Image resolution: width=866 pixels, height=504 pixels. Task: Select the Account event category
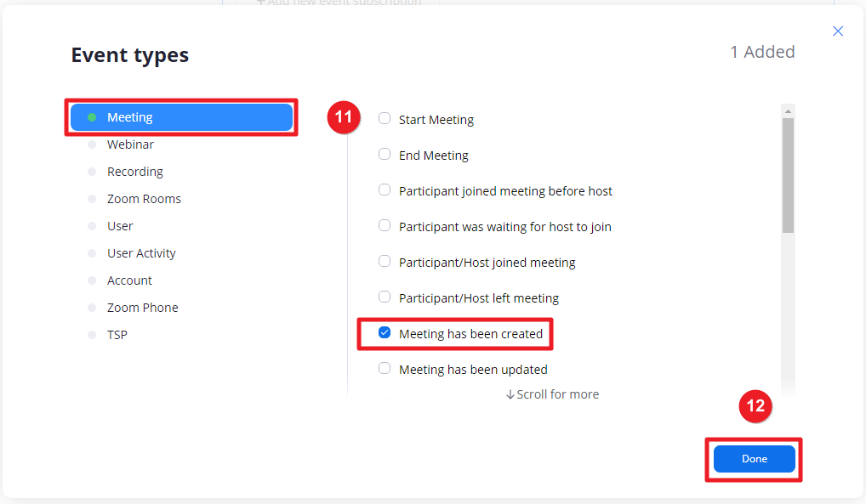click(x=129, y=280)
